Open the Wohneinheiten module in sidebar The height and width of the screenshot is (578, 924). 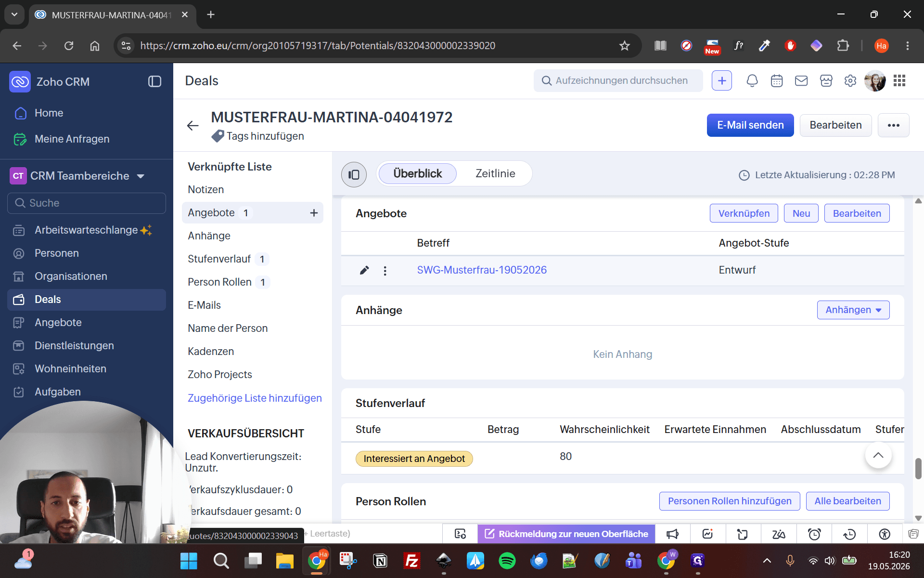tap(70, 368)
